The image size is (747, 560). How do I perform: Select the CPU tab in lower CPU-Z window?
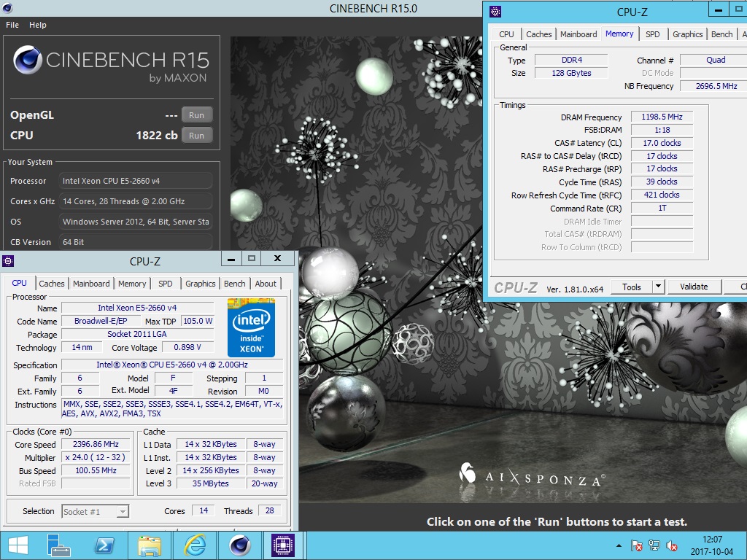19,283
